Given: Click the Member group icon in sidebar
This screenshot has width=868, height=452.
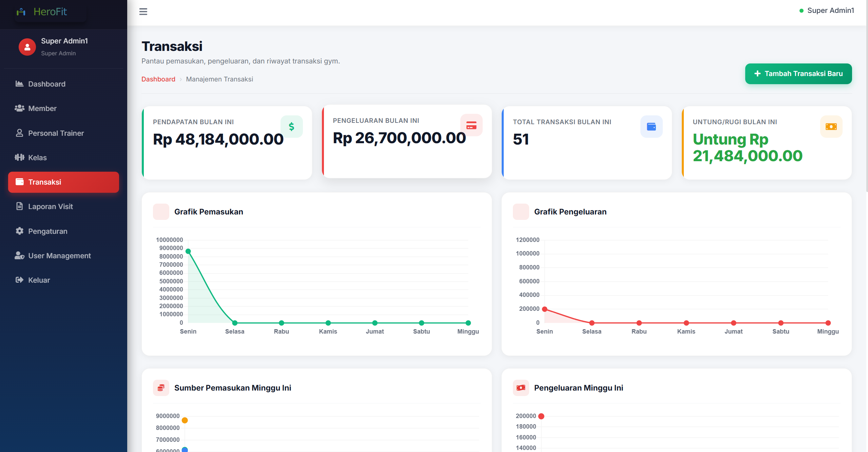Looking at the screenshot, I should tap(19, 108).
